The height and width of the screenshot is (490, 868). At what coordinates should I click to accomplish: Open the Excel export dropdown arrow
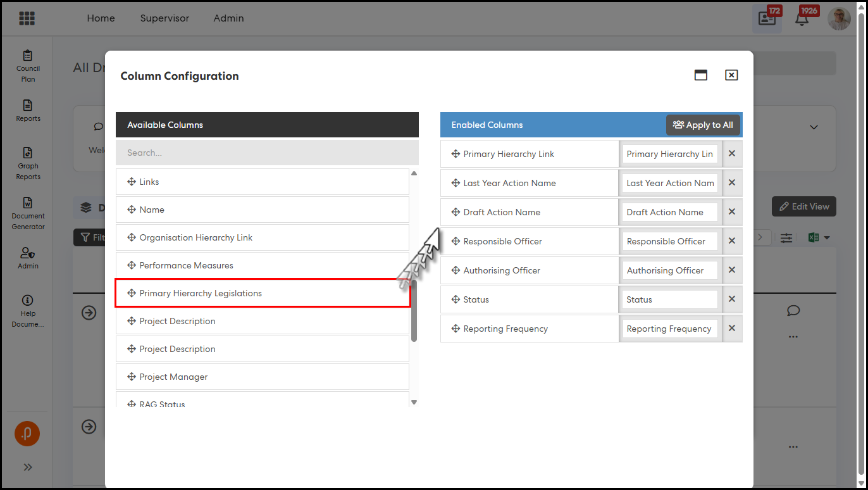pyautogui.click(x=826, y=238)
